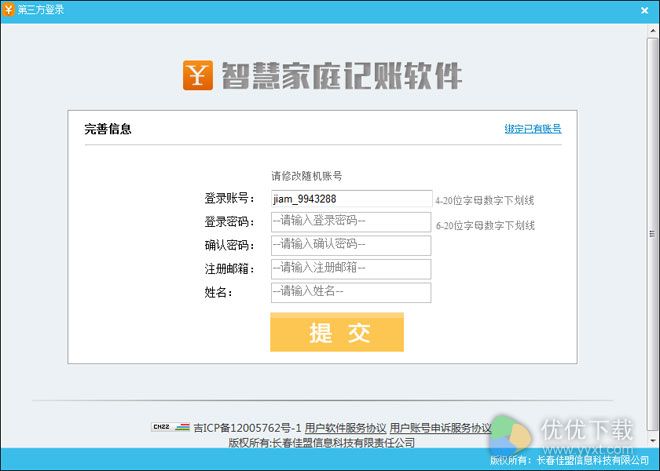Focus the 登录密码 password field
660x471 pixels.
tap(351, 222)
